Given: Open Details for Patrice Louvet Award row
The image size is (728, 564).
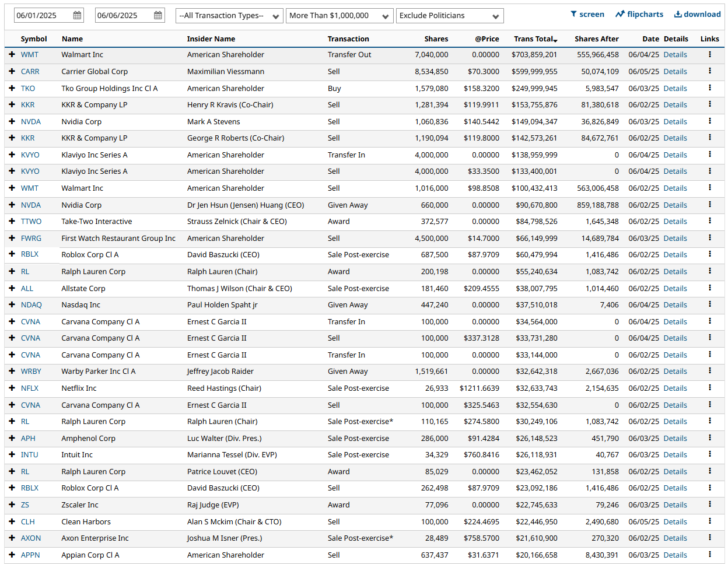Looking at the screenshot, I should pyautogui.click(x=675, y=471).
